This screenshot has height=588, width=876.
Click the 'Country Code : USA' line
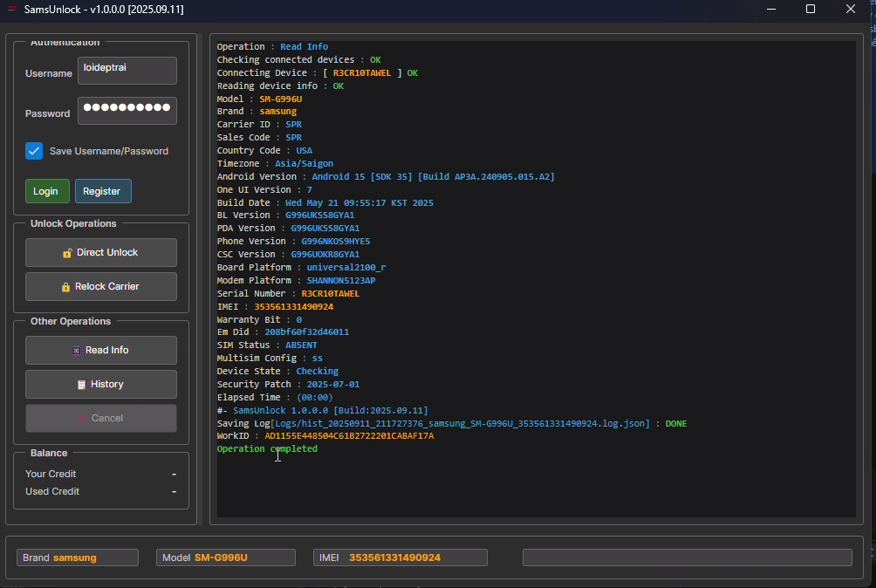coord(265,151)
